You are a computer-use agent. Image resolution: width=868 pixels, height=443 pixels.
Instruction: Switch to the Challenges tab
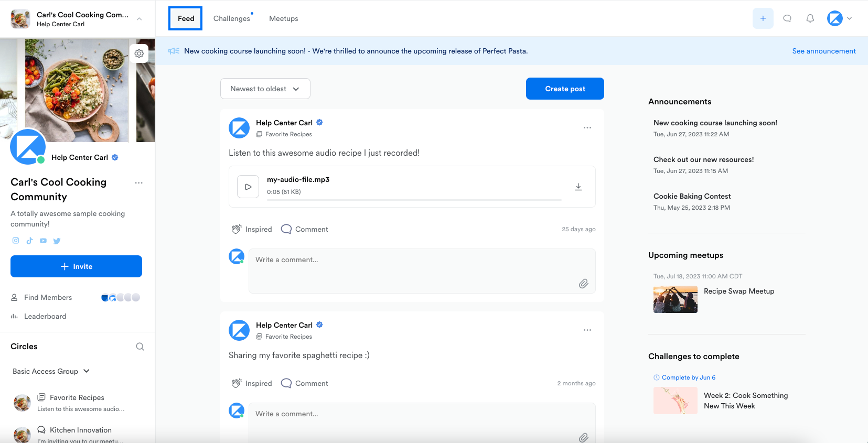(x=231, y=18)
